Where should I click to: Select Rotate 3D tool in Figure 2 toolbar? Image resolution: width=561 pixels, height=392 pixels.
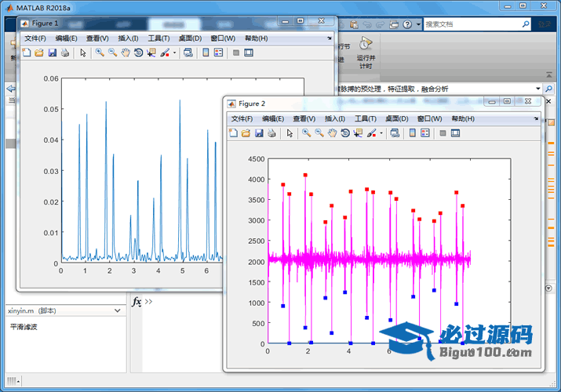(345, 133)
